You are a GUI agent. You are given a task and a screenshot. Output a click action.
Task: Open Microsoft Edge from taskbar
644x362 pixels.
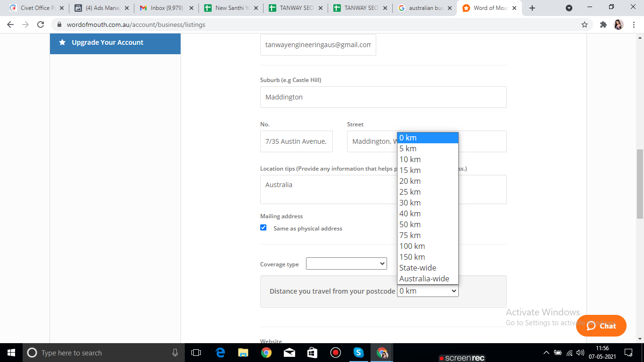point(220,353)
